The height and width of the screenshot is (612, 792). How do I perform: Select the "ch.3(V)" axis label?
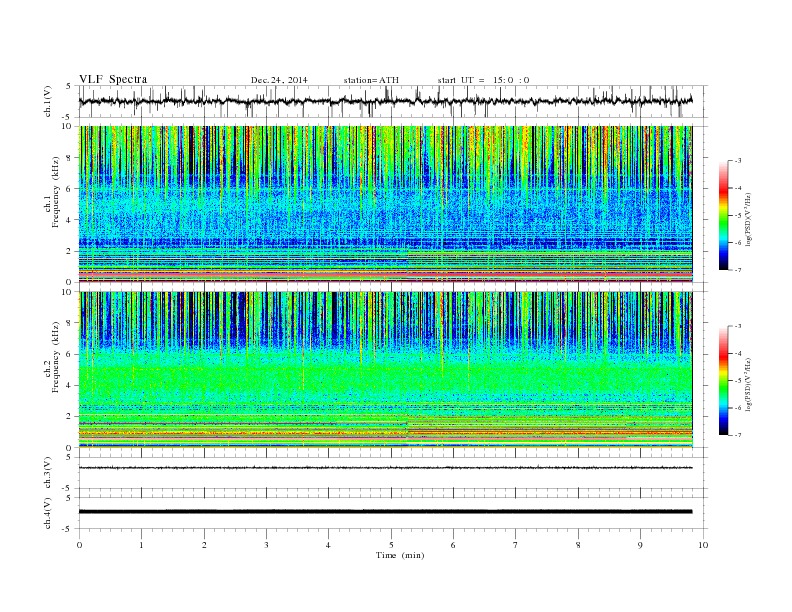pyautogui.click(x=48, y=473)
